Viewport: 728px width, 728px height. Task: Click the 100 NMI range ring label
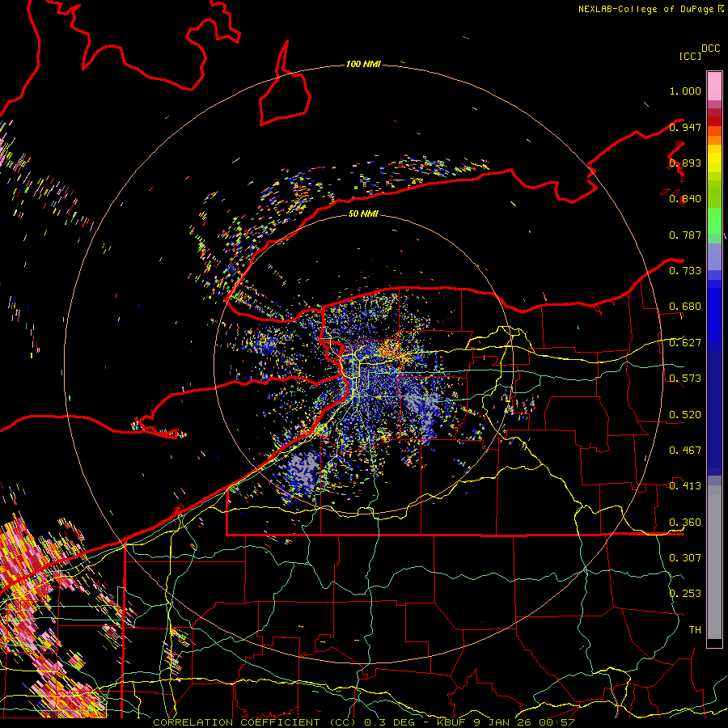coord(363,64)
